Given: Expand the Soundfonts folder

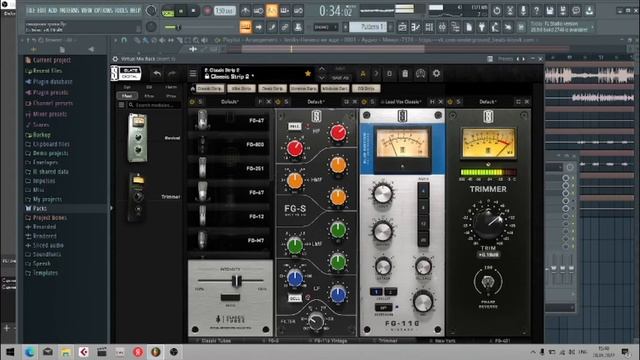Looking at the screenshot, I should [x=47, y=254].
